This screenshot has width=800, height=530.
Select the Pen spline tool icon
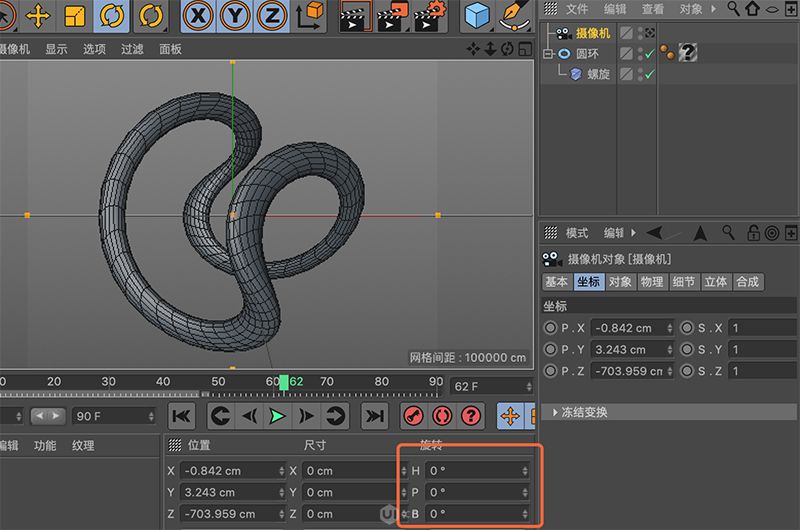pos(514,15)
